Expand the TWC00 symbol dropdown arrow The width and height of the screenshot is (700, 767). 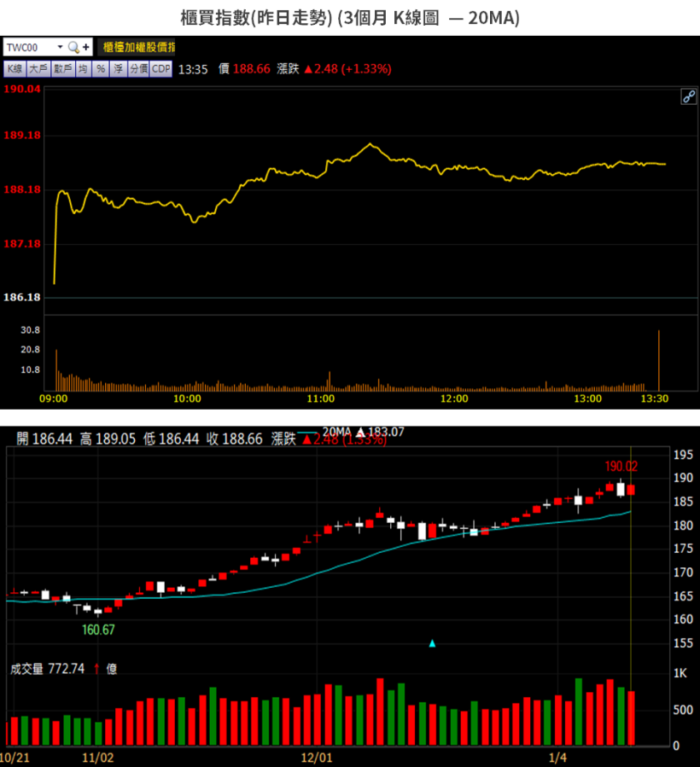61,47
